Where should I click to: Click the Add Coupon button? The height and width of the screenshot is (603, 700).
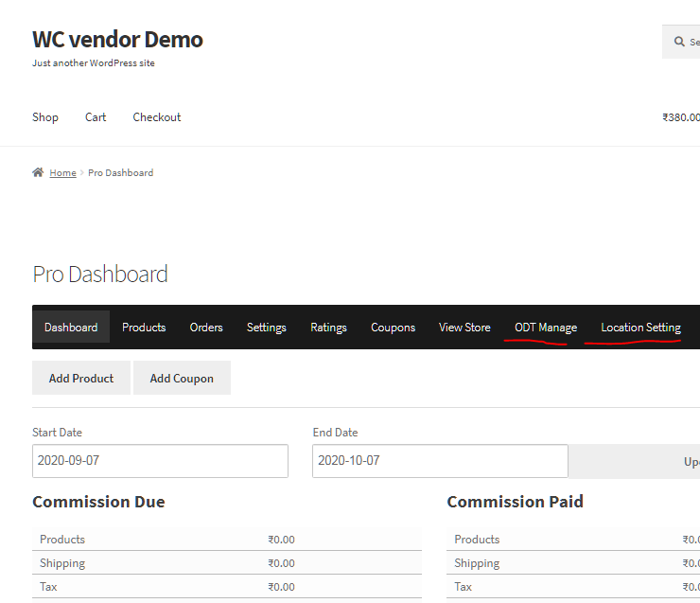182,378
